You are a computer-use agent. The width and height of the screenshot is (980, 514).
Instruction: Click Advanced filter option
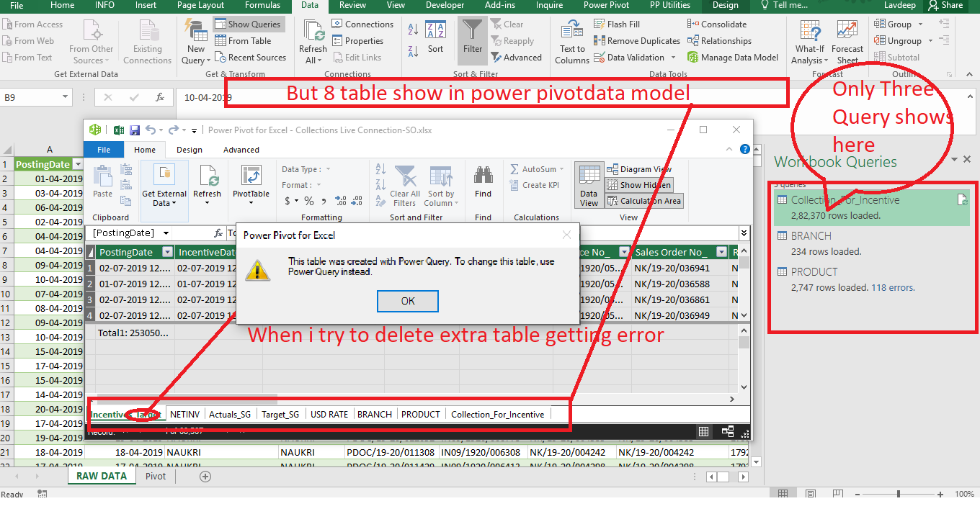coord(517,58)
